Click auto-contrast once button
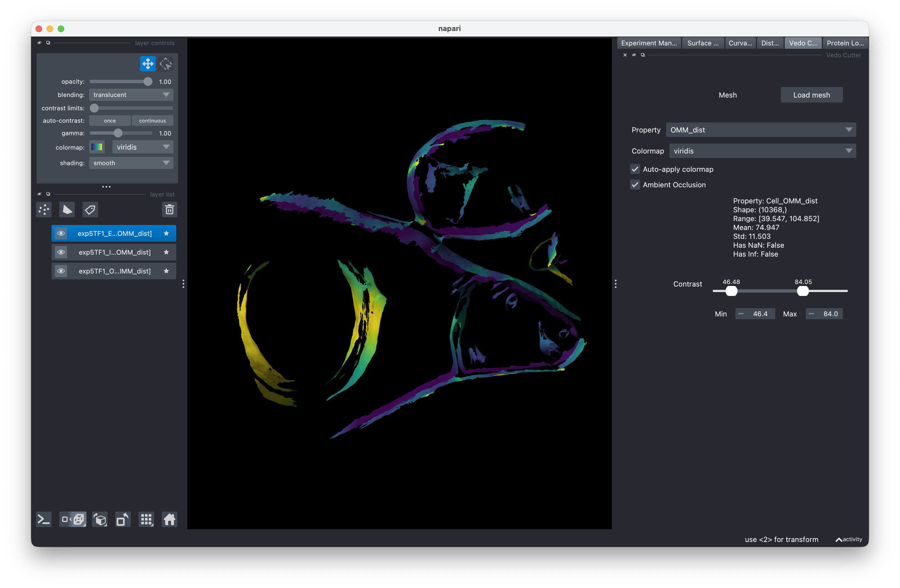This screenshot has width=900, height=588. [x=110, y=121]
